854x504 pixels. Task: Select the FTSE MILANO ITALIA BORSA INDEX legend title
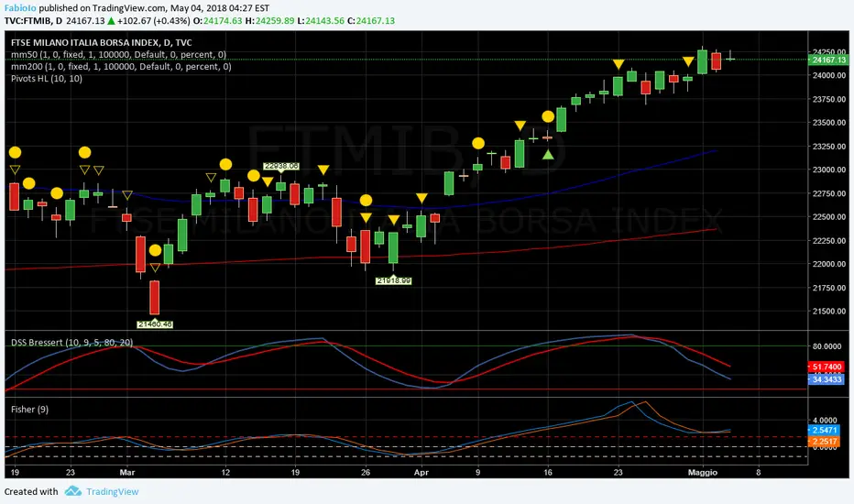[x=102, y=42]
